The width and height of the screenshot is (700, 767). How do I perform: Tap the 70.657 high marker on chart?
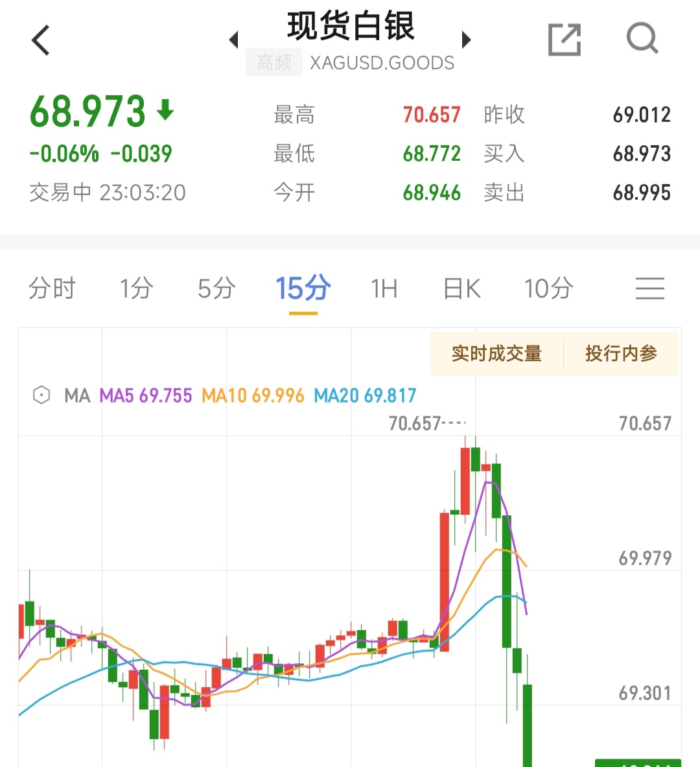(x=415, y=423)
